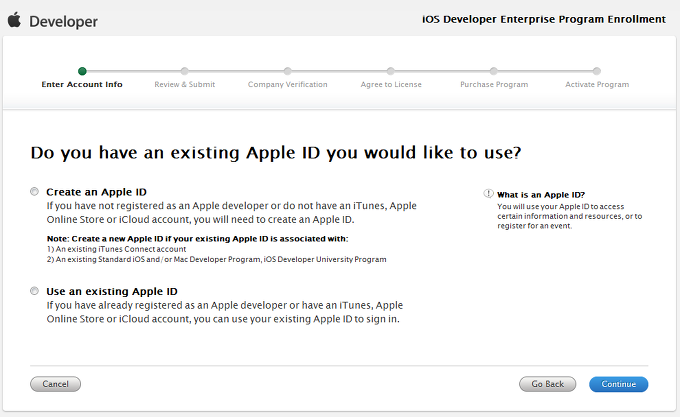Click the What is an Apple ID? heading
Screen dimensions: 680x417
(541, 195)
